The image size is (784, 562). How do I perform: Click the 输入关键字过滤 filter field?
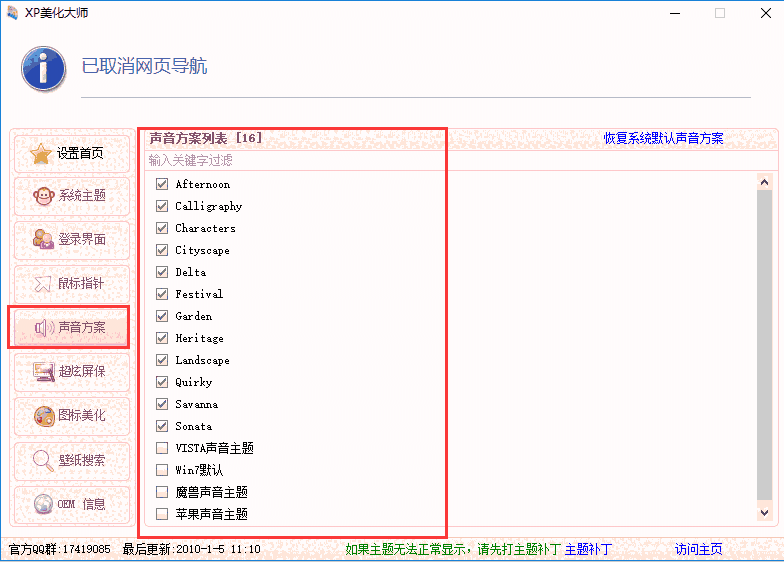(460, 160)
